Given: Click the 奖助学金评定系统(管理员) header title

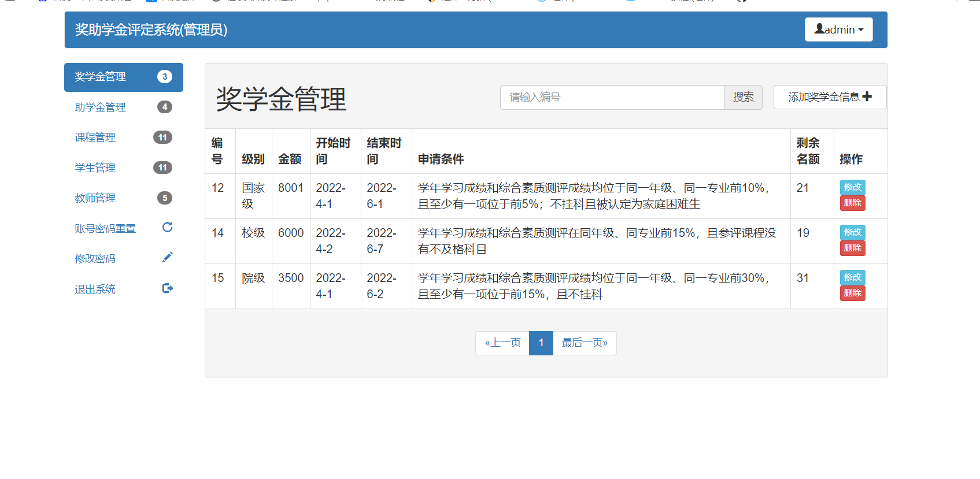Looking at the screenshot, I should coord(151,30).
